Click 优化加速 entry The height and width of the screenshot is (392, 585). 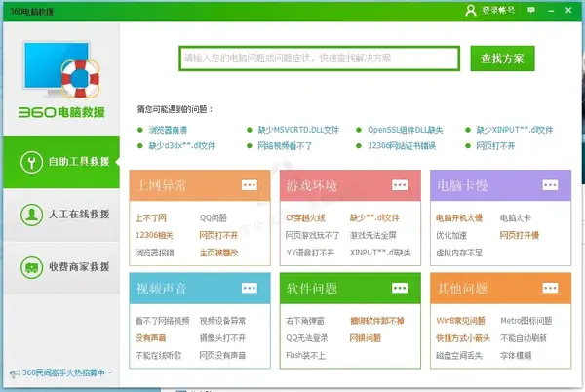(451, 235)
